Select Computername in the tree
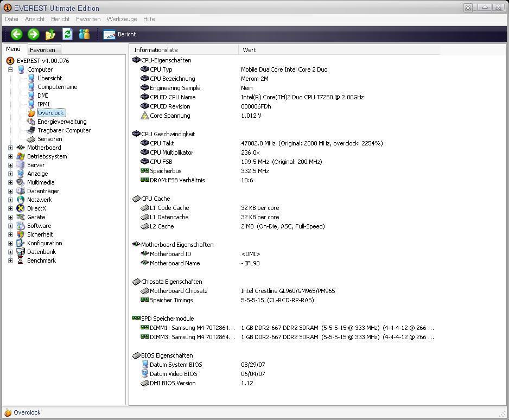509x420 pixels. (58, 87)
